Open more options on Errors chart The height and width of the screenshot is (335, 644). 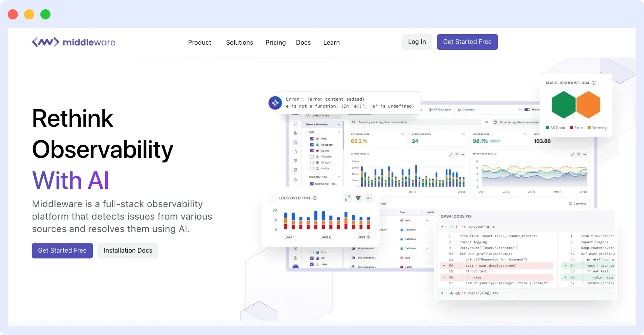[x=585, y=154]
